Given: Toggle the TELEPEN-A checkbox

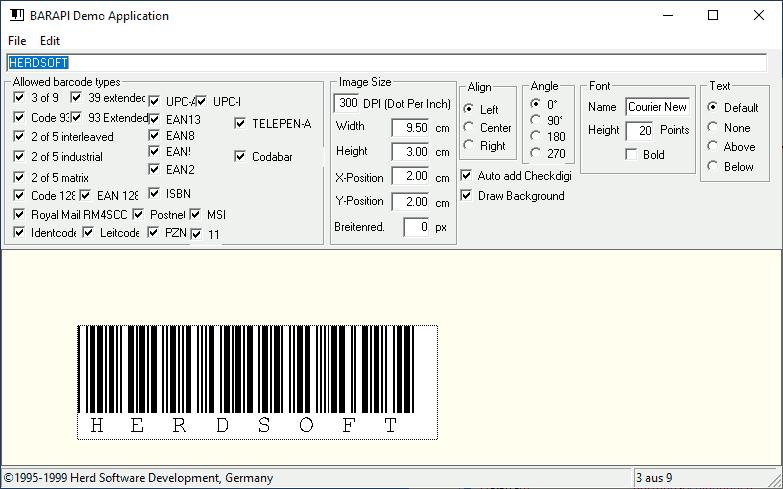Looking at the screenshot, I should pyautogui.click(x=240, y=123).
